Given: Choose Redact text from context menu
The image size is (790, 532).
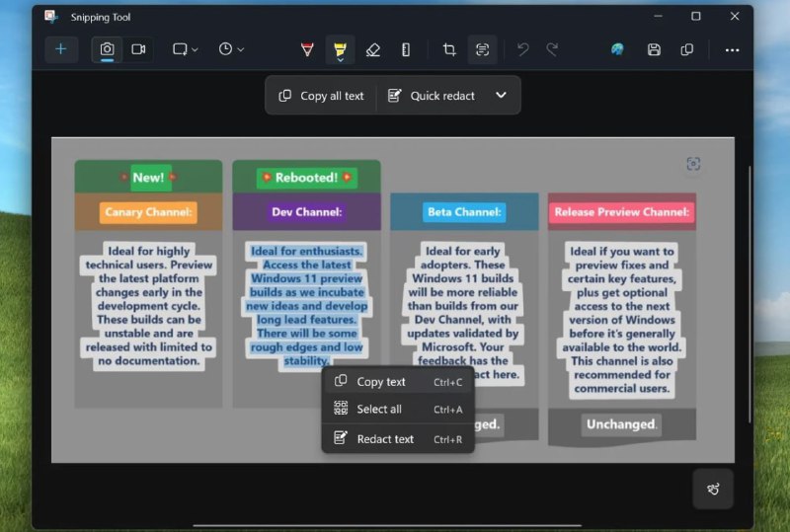Looking at the screenshot, I should click(x=385, y=439).
